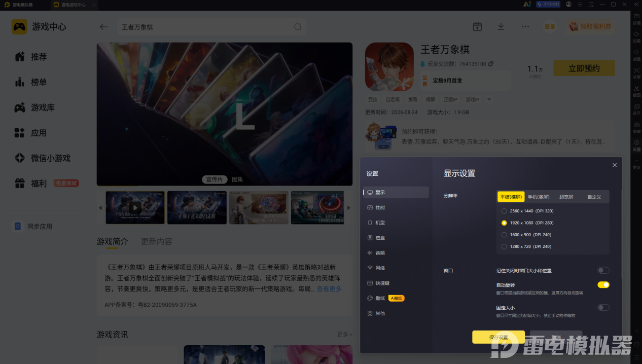The height and width of the screenshot is (364, 642).
Task: Click 查看更多 link in description
Action: 329,289
